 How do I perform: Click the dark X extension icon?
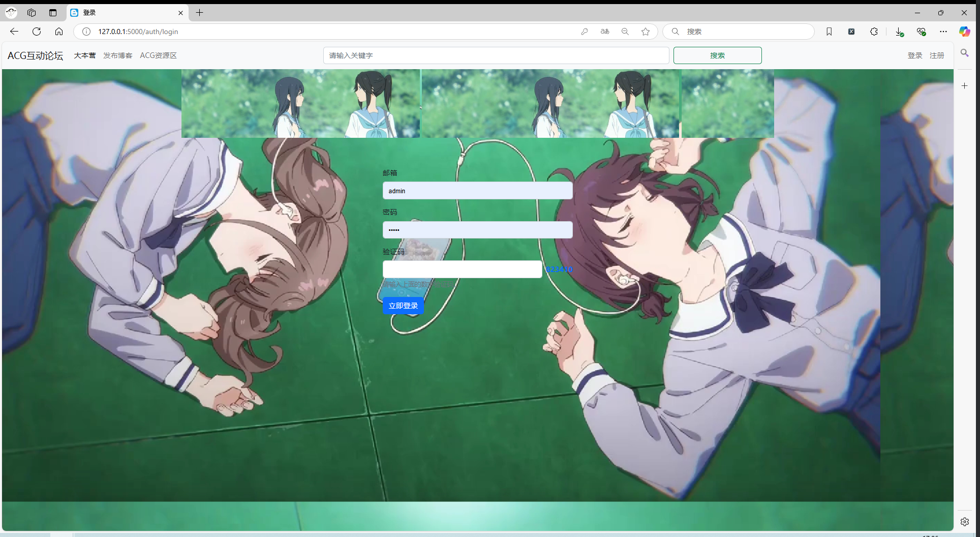(x=851, y=32)
